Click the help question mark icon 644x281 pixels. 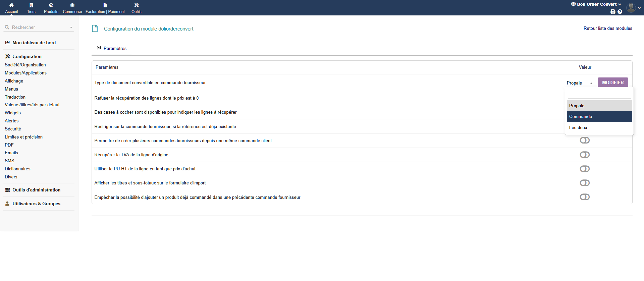point(620,12)
